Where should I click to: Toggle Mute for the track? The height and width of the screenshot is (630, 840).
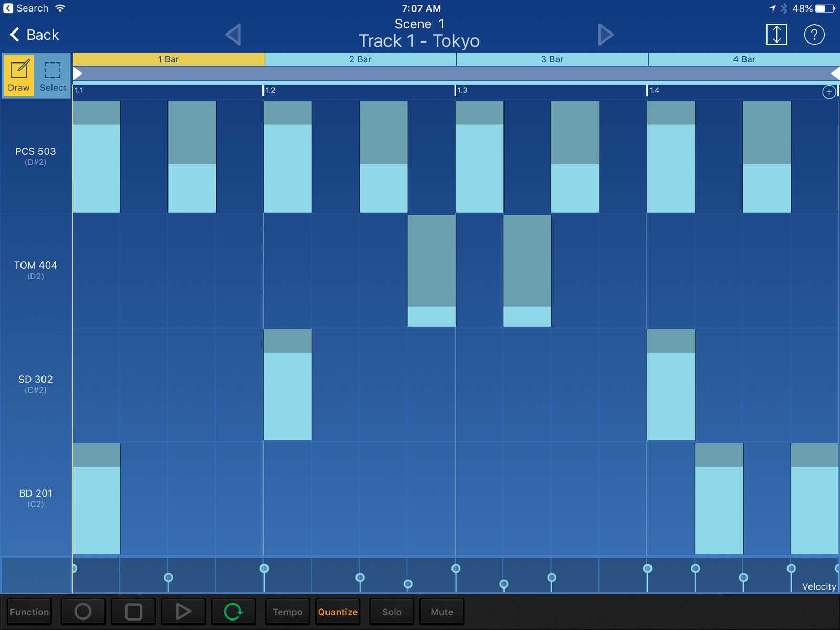tap(442, 612)
